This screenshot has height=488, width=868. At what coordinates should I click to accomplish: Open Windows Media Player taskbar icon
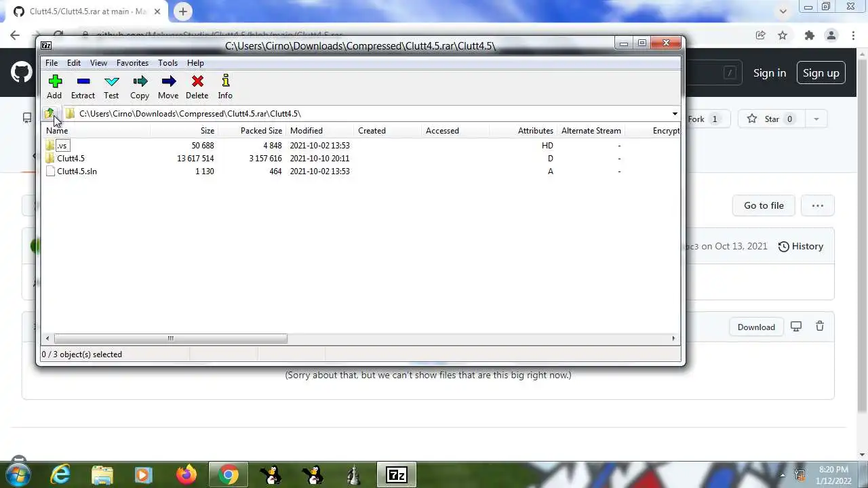pos(143,474)
